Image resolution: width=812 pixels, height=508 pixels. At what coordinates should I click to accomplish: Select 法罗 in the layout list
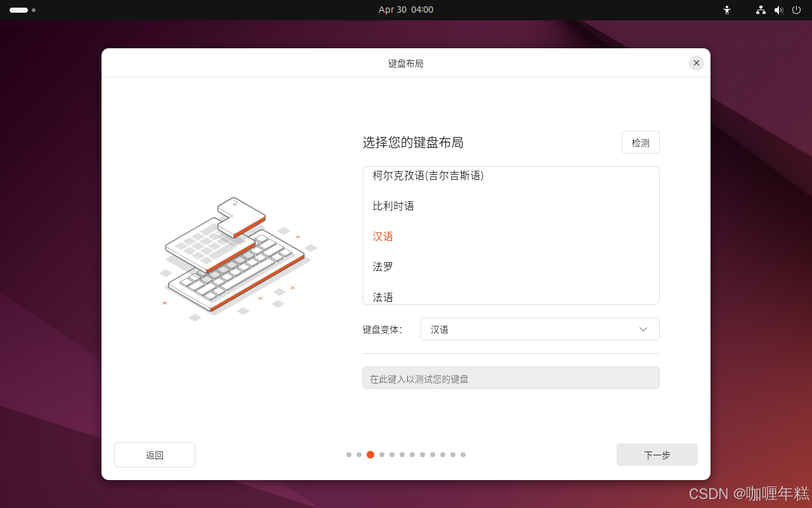pyautogui.click(x=511, y=267)
